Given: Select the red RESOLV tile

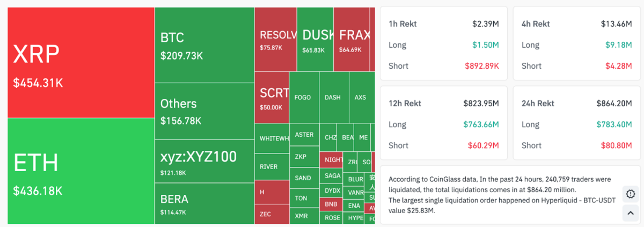Looking at the screenshot, I should pos(275,40).
